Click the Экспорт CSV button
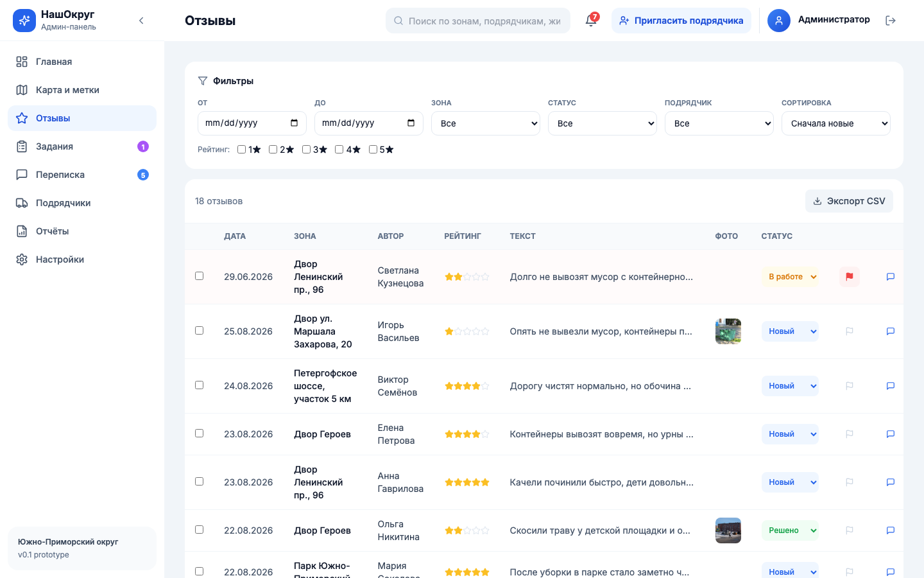 click(849, 201)
